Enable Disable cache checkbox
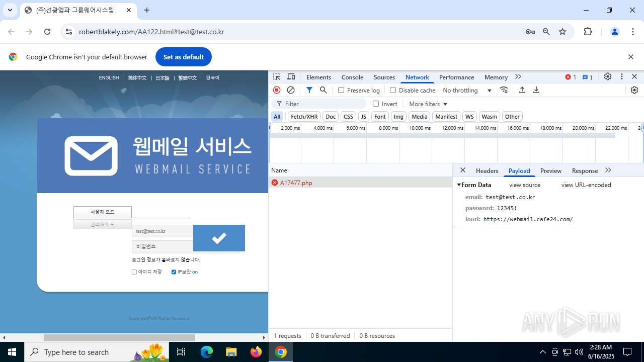 [x=393, y=90]
